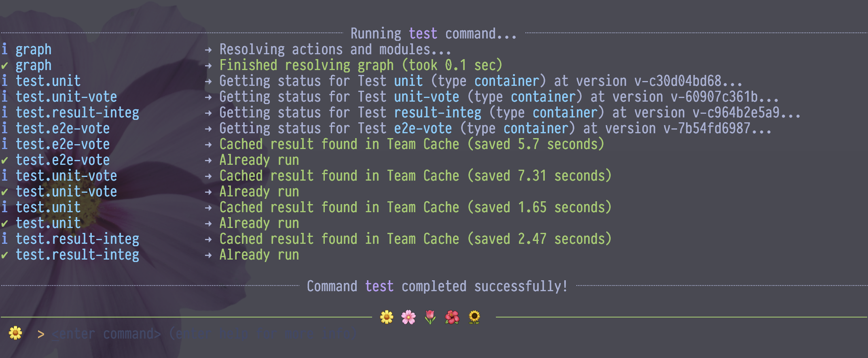
Task: Click the arrow before 'Finished resolving graph'
Action: 208,66
